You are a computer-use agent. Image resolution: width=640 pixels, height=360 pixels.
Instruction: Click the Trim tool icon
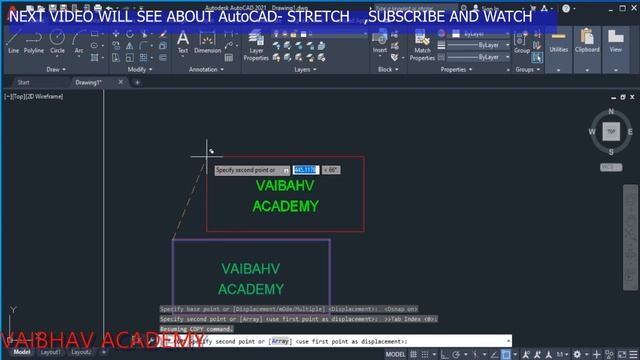(144, 34)
